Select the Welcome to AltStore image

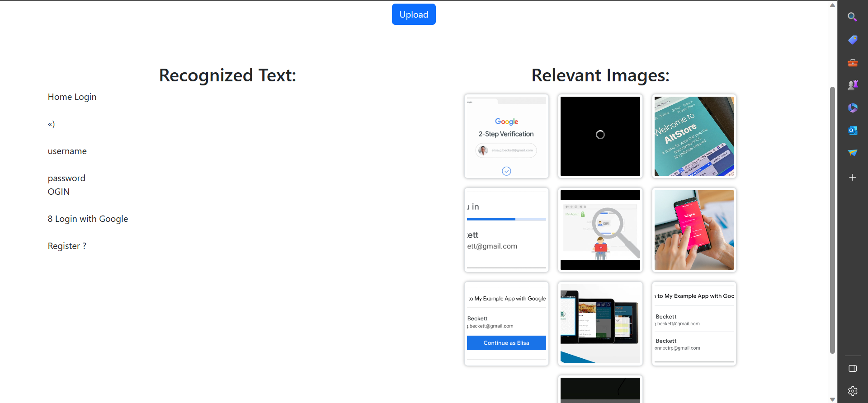tap(693, 136)
